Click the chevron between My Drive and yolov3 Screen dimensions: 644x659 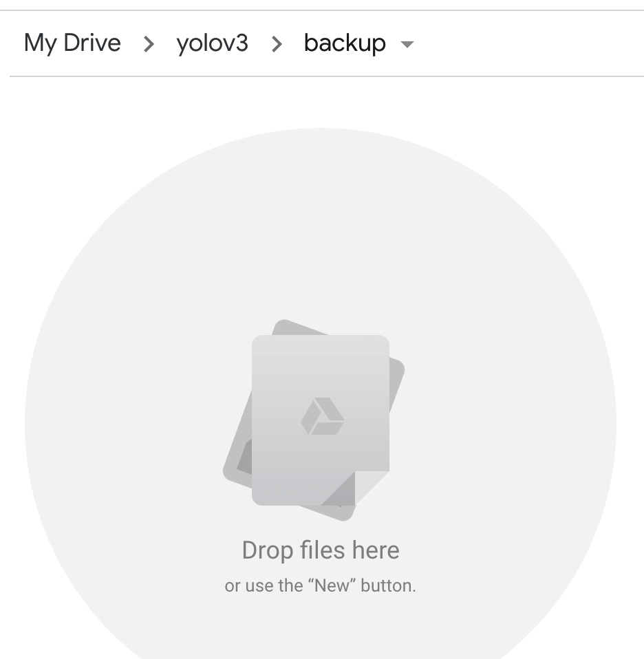pyautogui.click(x=149, y=44)
